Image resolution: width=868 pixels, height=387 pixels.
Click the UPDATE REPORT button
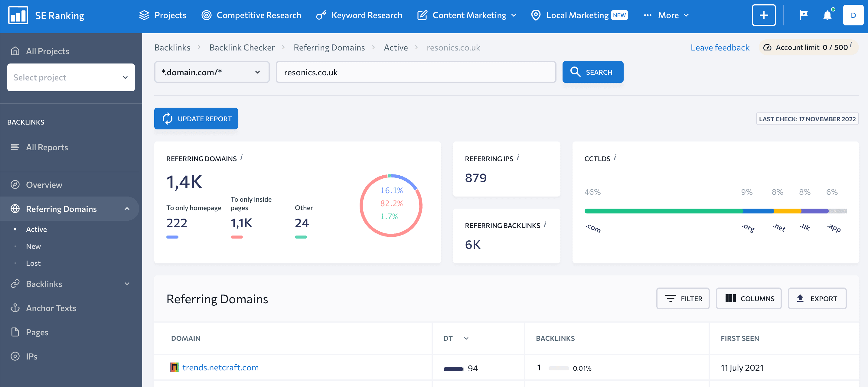(196, 119)
